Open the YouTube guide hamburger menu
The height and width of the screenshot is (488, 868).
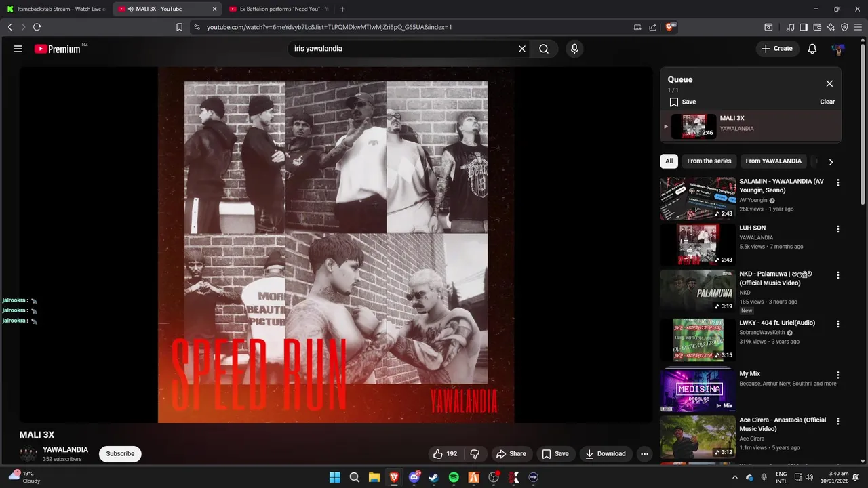tap(18, 49)
